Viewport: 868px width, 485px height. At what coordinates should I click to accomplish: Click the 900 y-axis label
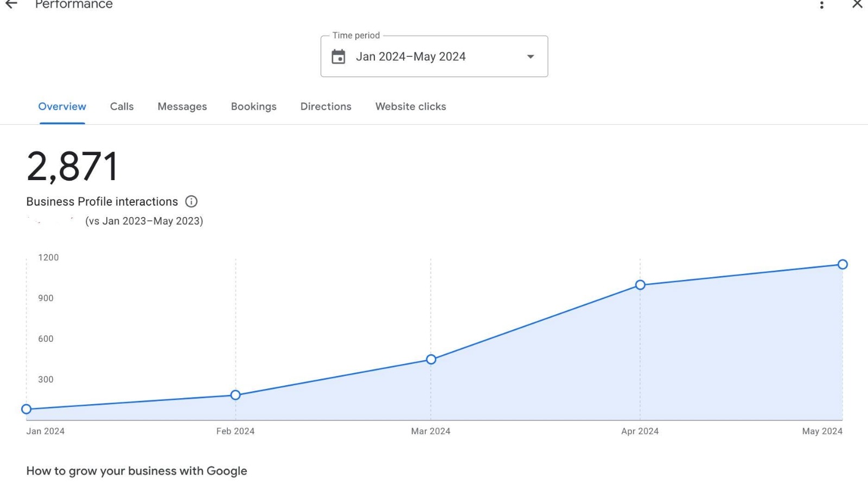point(46,298)
